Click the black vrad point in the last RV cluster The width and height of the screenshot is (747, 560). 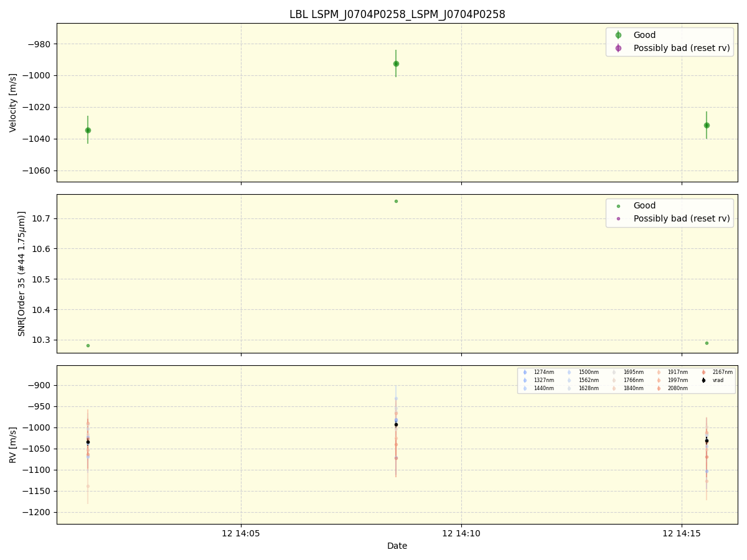coord(707,441)
